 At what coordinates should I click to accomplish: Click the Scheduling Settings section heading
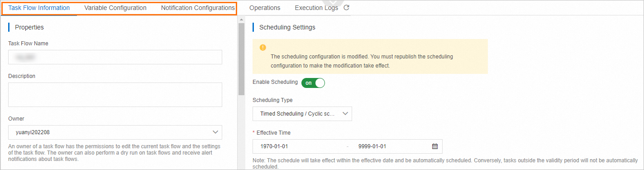(287, 27)
